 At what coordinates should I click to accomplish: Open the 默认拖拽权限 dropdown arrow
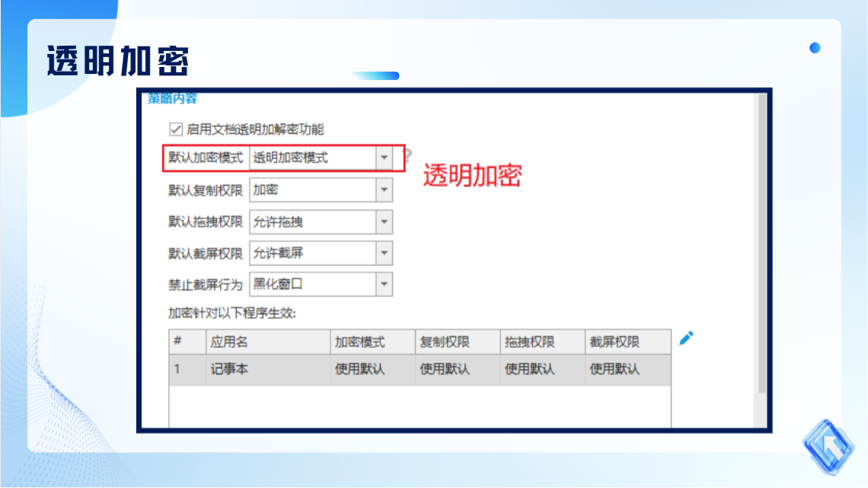pyautogui.click(x=385, y=222)
